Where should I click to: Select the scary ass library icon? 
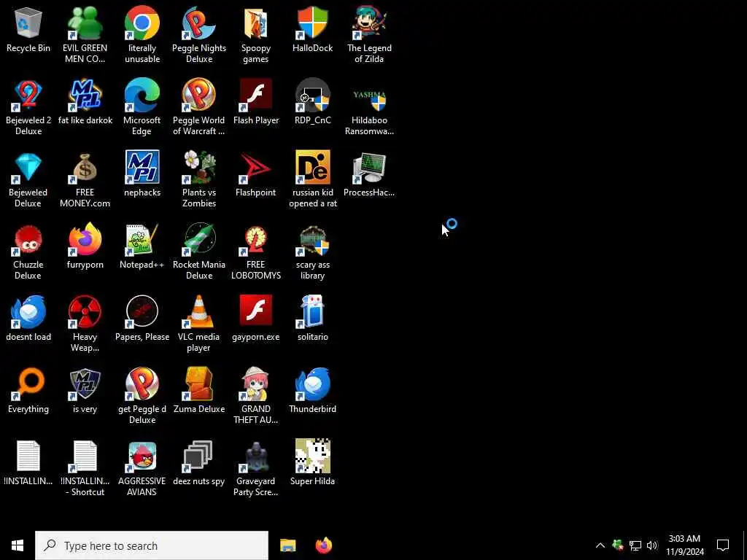tap(312, 239)
